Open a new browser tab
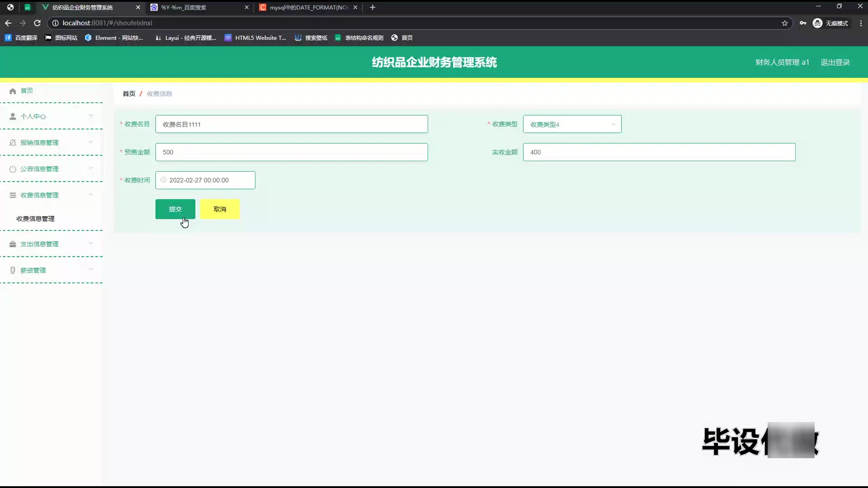The height and width of the screenshot is (488, 868). tap(373, 7)
